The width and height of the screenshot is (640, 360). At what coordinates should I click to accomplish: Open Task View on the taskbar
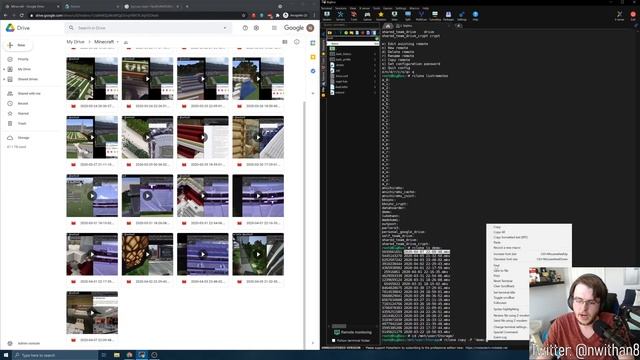[x=104, y=355]
